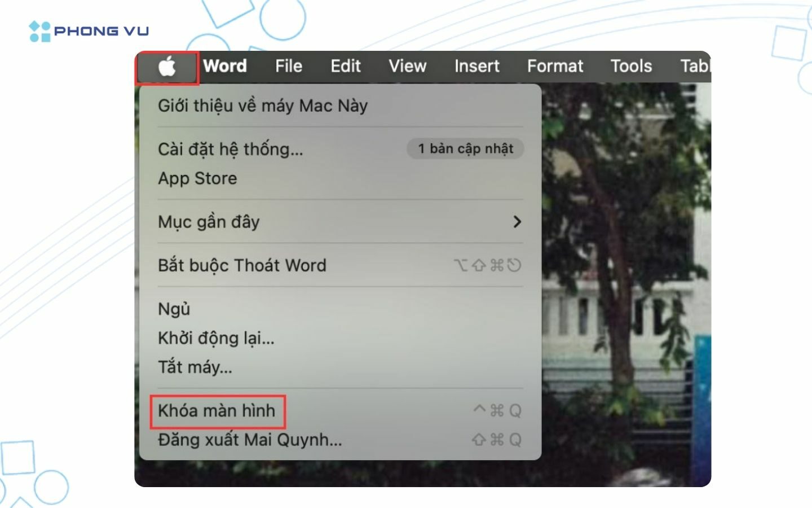The width and height of the screenshot is (812, 508).
Task: Open the Format menu
Action: click(x=555, y=66)
